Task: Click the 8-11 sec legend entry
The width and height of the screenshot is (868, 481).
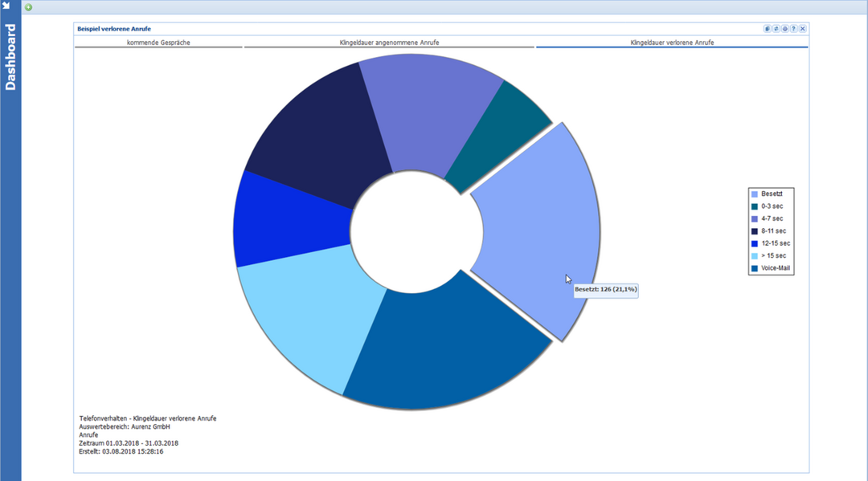Action: pyautogui.click(x=772, y=231)
